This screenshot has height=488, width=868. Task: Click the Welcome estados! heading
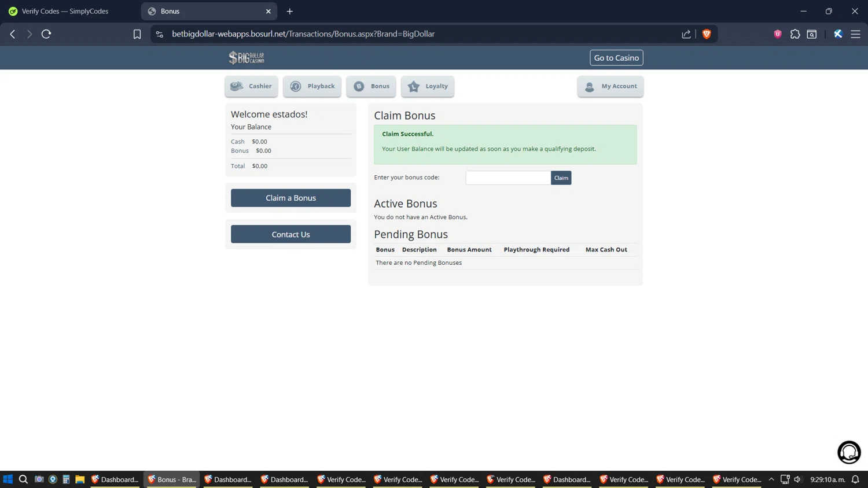tap(269, 114)
